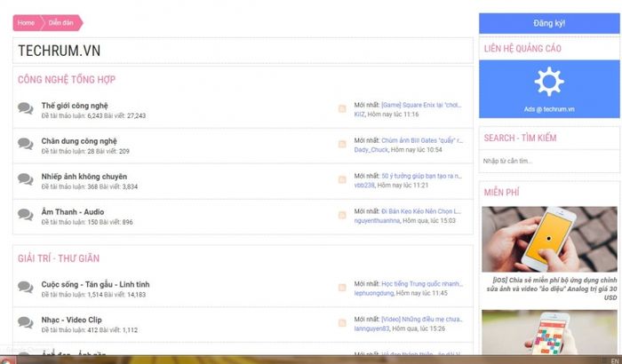
Task: Click RSS icon in Nhiếp ảnh không chuyên row
Action: point(342,179)
